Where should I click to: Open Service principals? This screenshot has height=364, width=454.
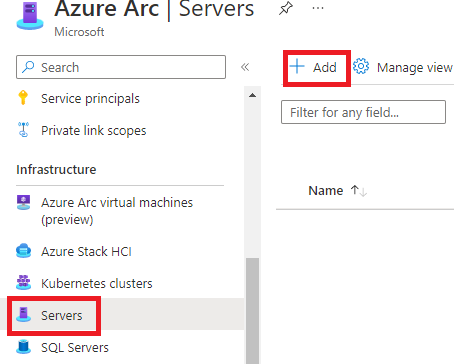(90, 99)
